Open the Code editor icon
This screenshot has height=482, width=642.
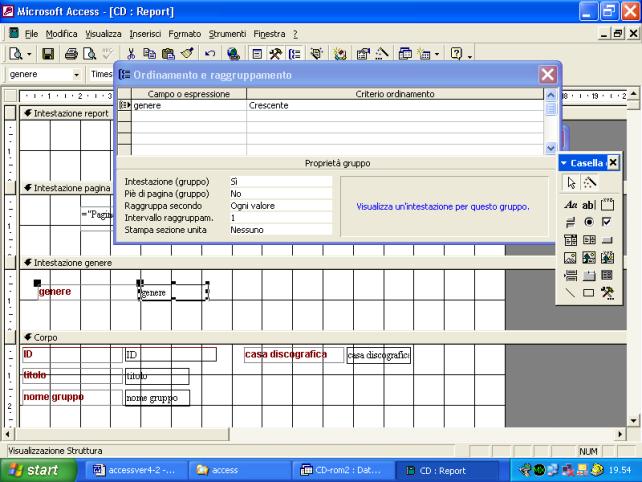(340, 54)
